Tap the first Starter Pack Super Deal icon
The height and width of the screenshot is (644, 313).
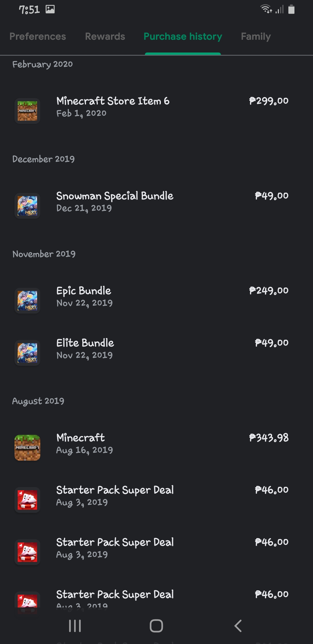click(27, 500)
